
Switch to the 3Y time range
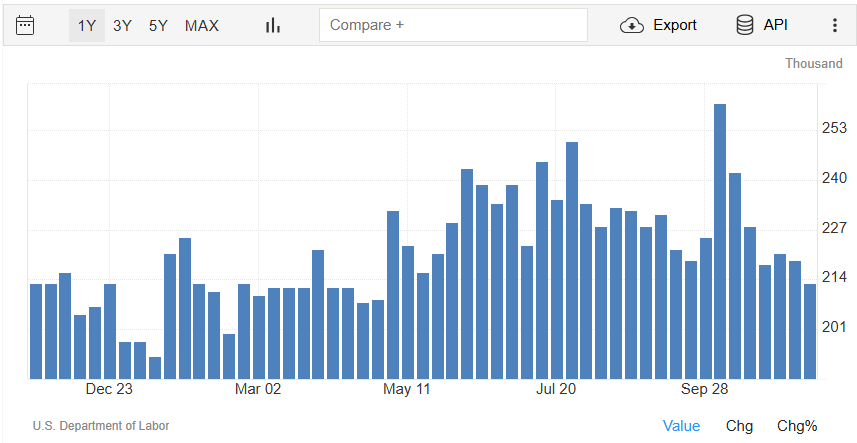122,26
